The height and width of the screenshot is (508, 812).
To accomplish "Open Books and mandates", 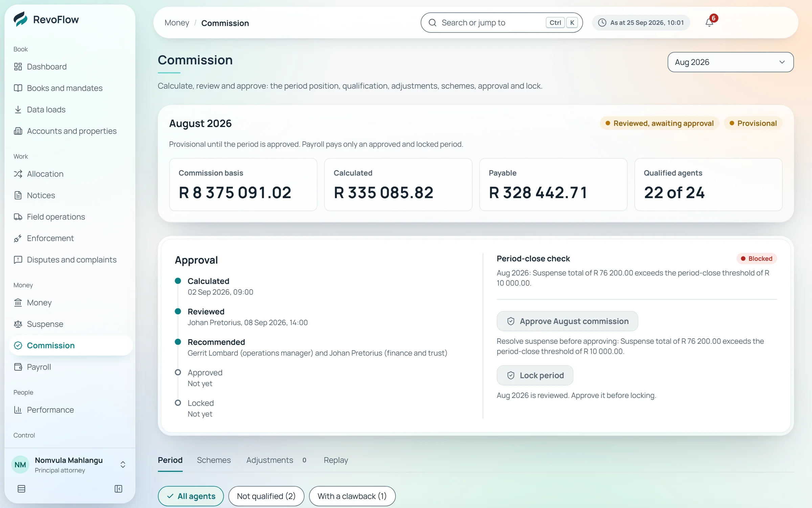I will tap(71, 88).
